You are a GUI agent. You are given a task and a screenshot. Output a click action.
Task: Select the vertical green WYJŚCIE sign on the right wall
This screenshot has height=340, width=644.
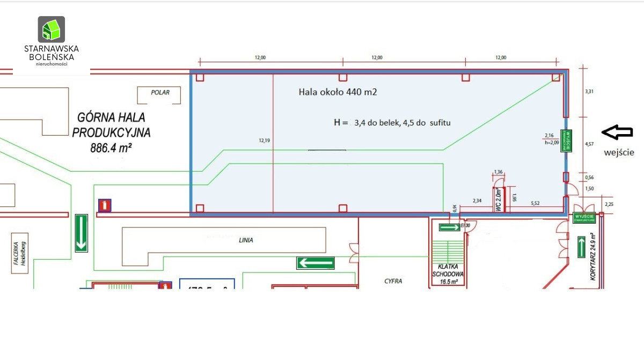pos(564,141)
